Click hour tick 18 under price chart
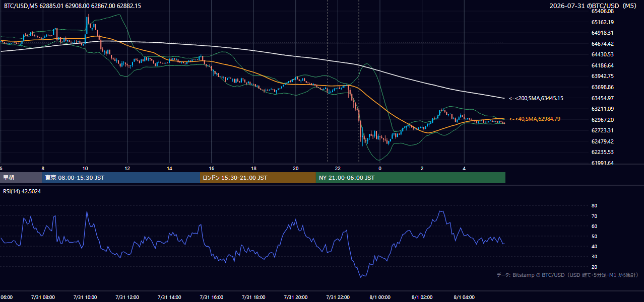644x302 pixels. point(254,168)
